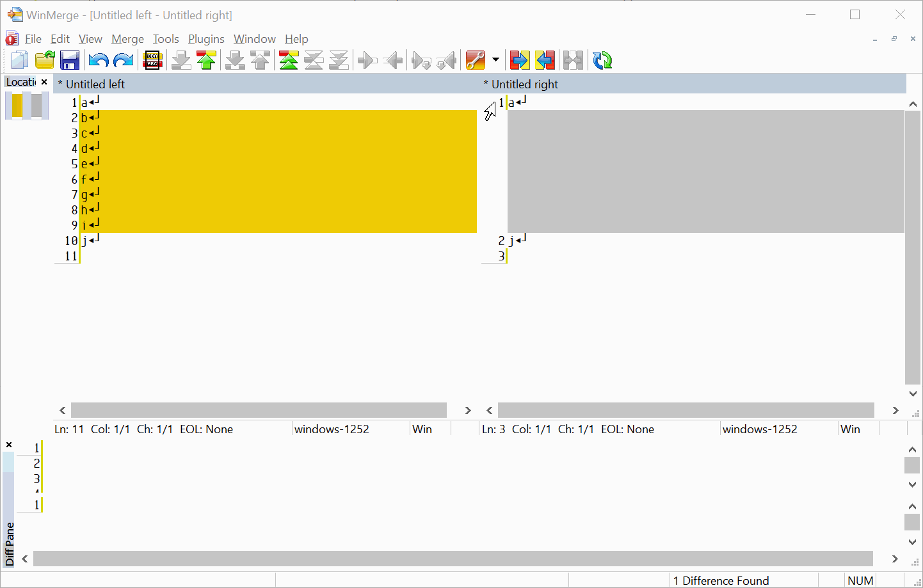Open the Merge menu
Screen dimensions: 923x588
(127, 38)
